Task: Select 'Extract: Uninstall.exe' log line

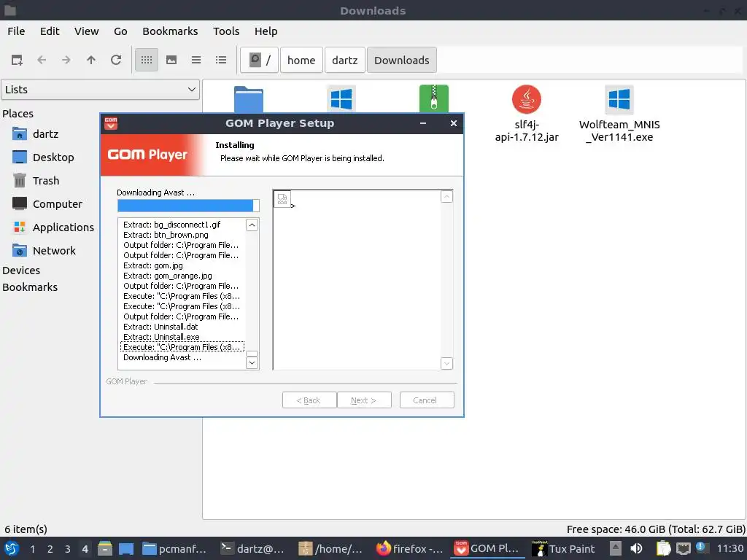Action: pyautogui.click(x=161, y=337)
